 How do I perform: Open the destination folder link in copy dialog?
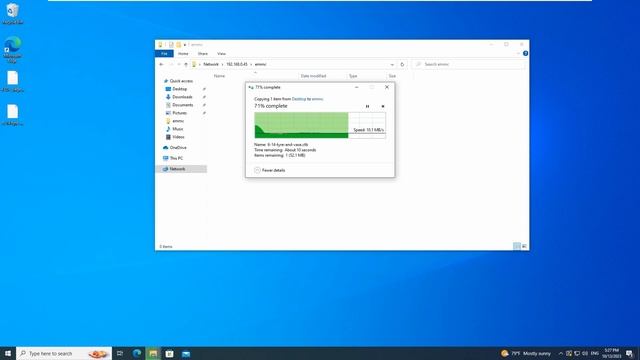click(318, 99)
